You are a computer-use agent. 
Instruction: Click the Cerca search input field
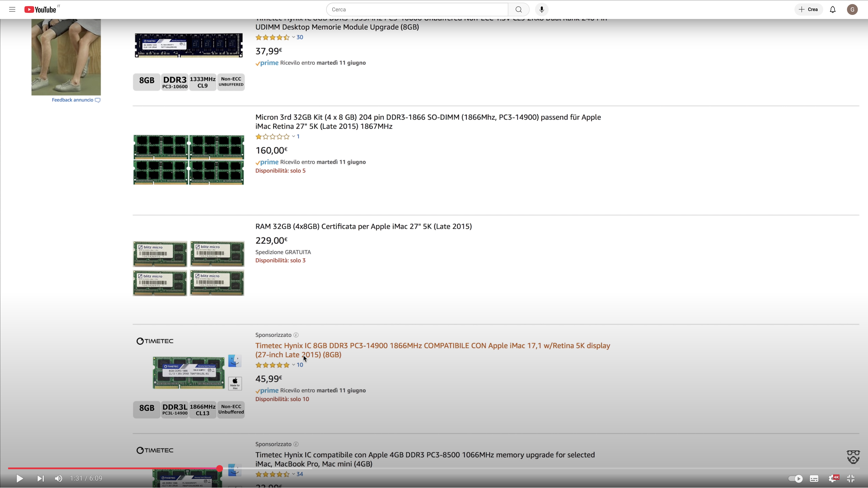(x=417, y=9)
